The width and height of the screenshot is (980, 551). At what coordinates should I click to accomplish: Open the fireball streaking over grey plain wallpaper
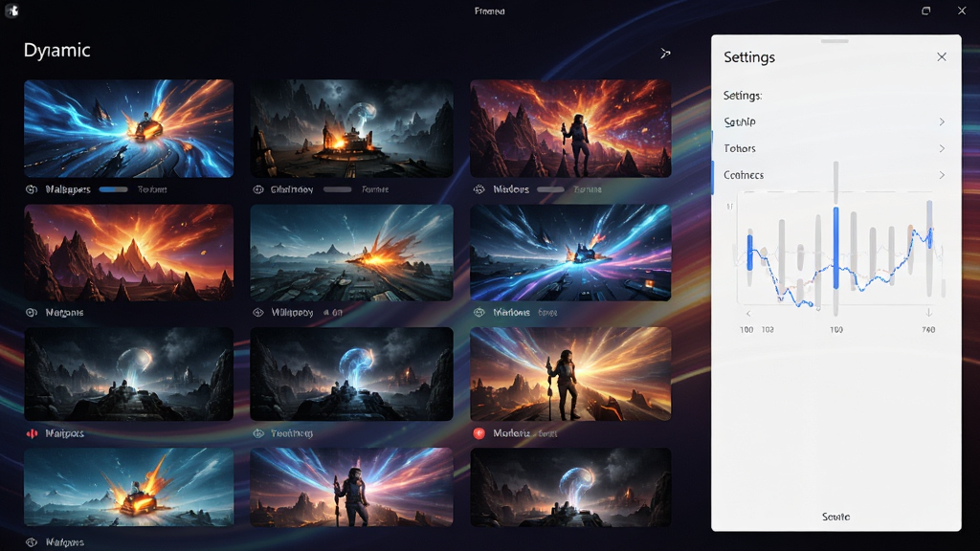tap(352, 253)
